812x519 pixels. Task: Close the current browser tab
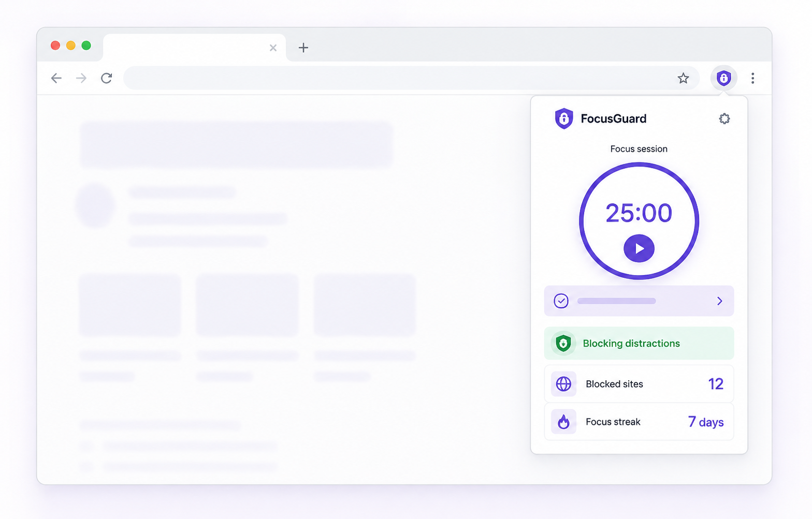(x=273, y=48)
